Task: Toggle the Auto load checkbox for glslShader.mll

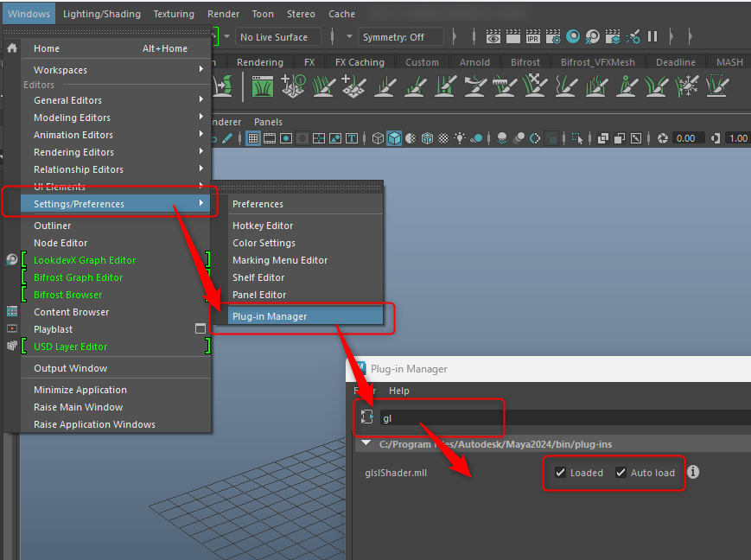Action: coord(621,473)
